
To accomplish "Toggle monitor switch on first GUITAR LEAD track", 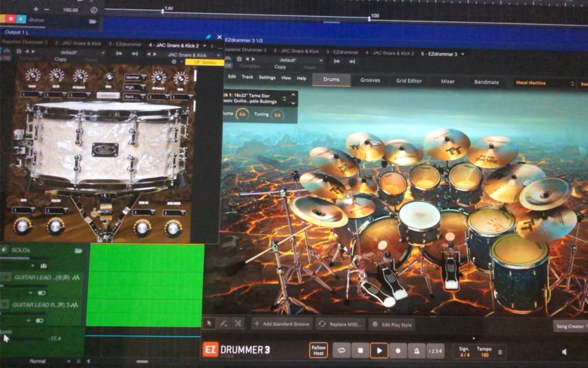I will coord(41,293).
